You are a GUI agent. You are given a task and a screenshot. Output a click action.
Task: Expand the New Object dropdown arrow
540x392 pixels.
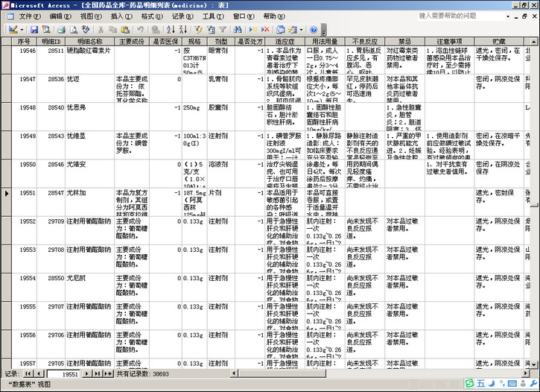point(302,30)
